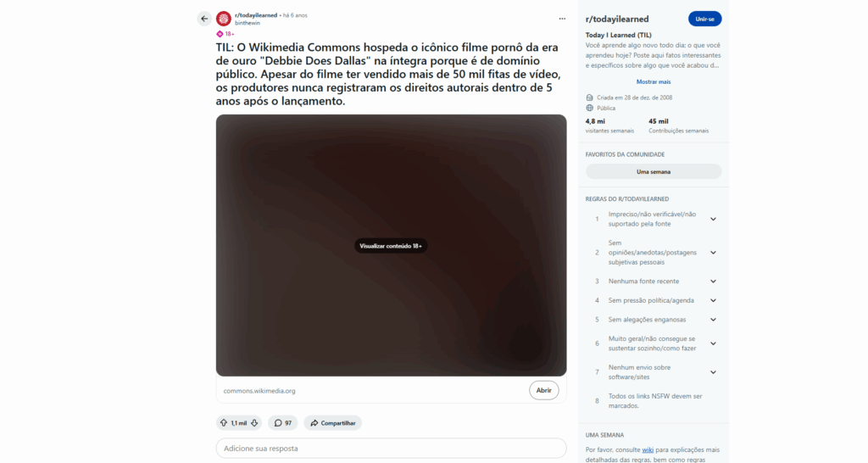This screenshot has height=463, width=868.
Task: Expand rule 4 Sem pressão política/agenda
Action: [713, 301]
